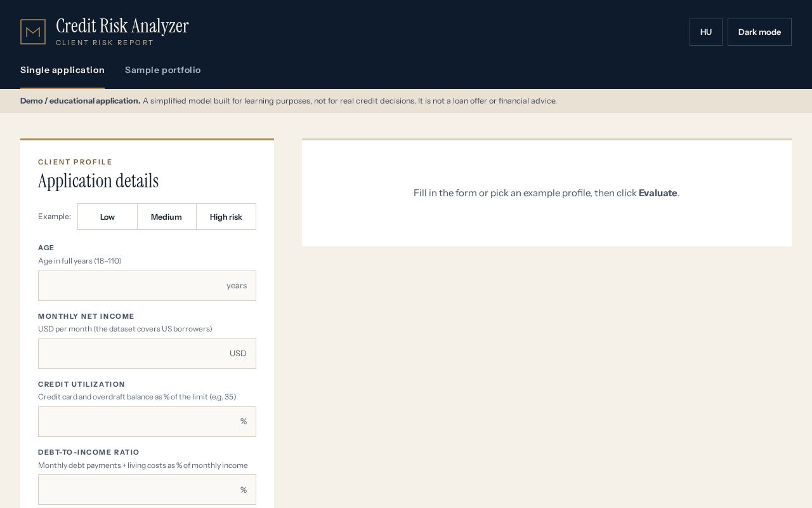Screen dimensions: 812x508
Task: Click the AGE field label
Action: (x=46, y=248)
